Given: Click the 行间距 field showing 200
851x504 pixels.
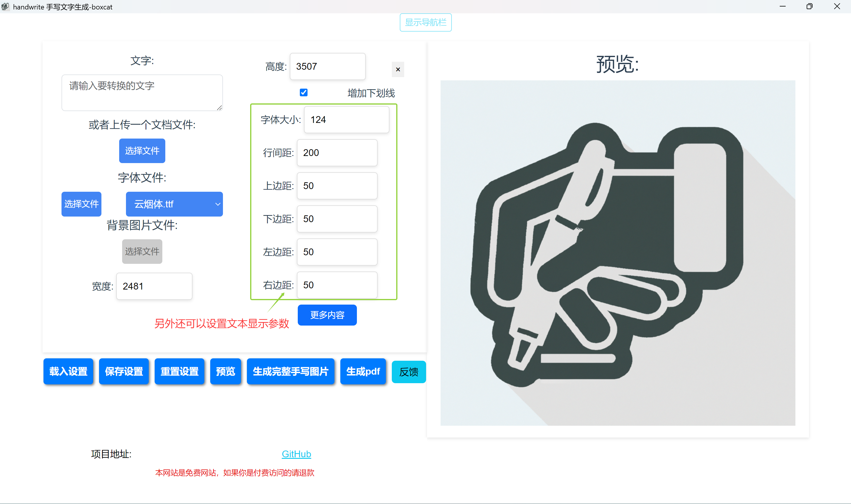Looking at the screenshot, I should (x=337, y=153).
